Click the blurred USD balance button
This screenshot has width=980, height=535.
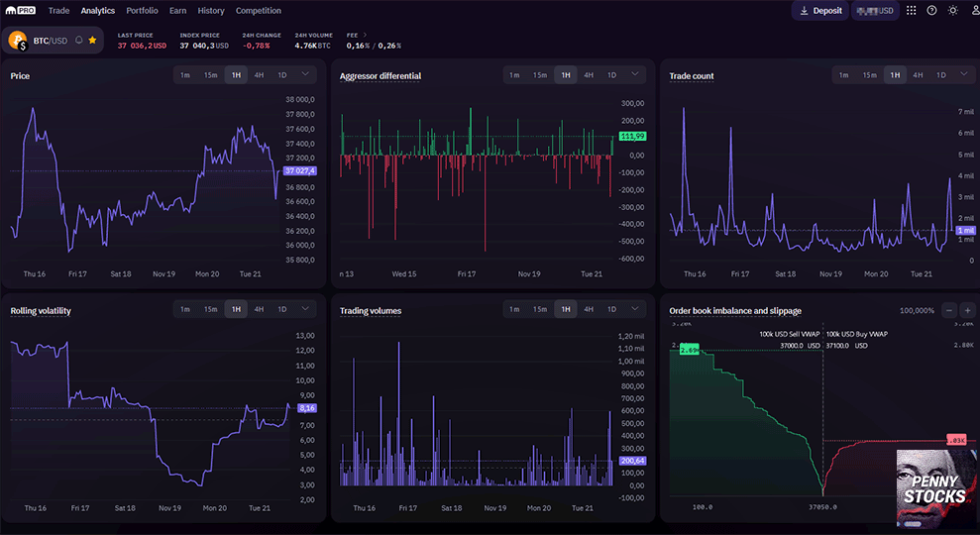(874, 11)
